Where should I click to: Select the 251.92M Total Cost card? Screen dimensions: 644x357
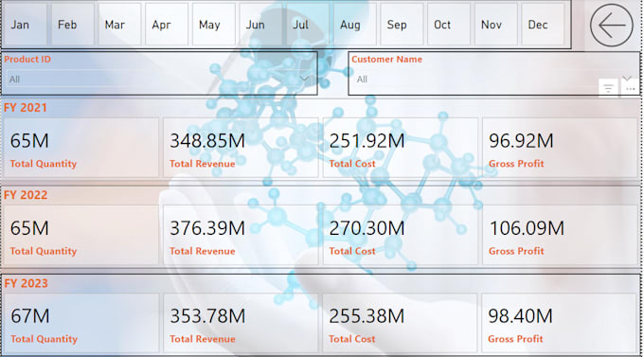401,149
